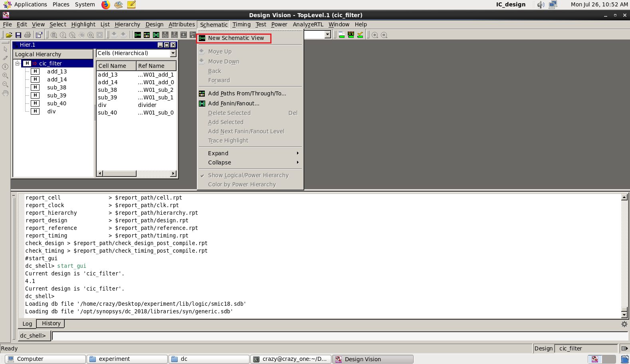Open the Expand submenu
630x364 pixels.
tap(250, 153)
